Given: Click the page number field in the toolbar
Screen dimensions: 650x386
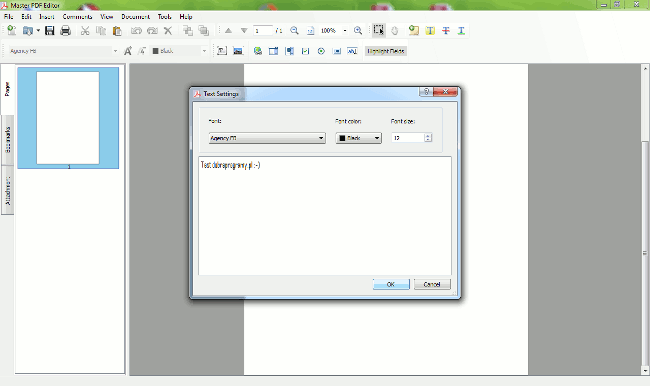Looking at the screenshot, I should (263, 30).
